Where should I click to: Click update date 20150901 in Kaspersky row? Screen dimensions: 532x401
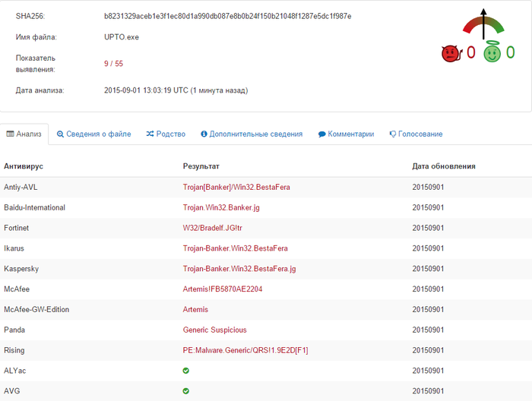[x=428, y=269]
